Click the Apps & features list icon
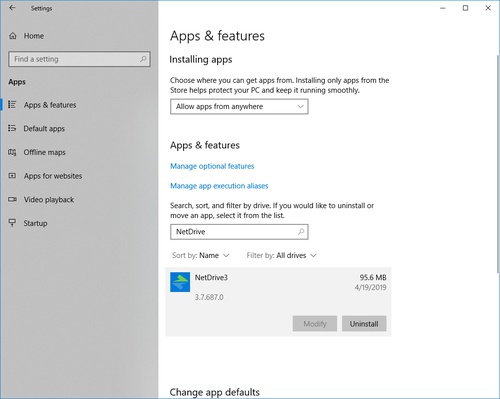The width and height of the screenshot is (500, 399). [x=12, y=105]
